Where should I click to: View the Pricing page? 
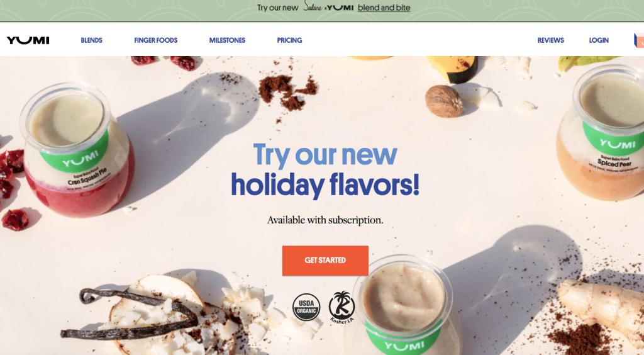coord(289,40)
